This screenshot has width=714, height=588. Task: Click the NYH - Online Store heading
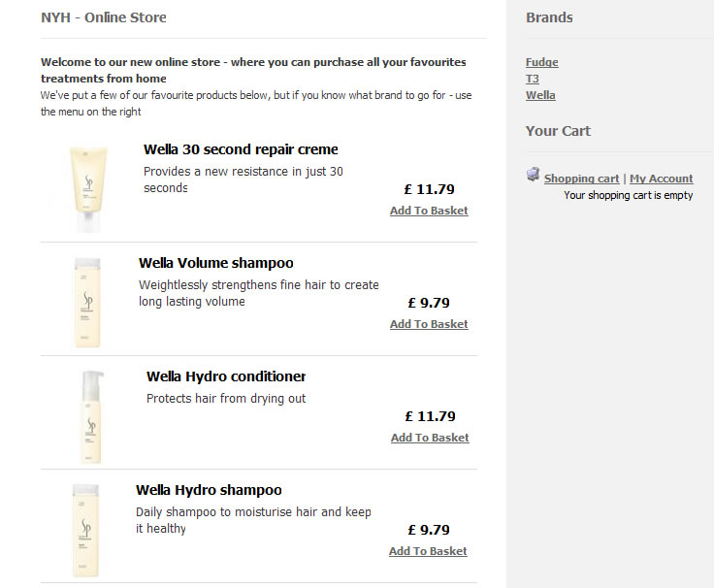tap(104, 17)
